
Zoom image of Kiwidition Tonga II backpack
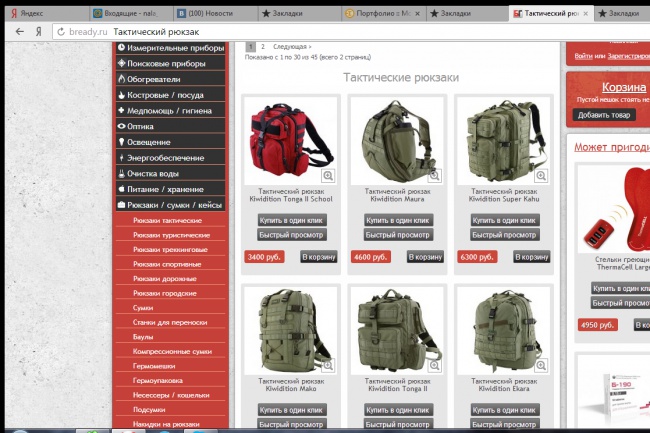point(434,365)
